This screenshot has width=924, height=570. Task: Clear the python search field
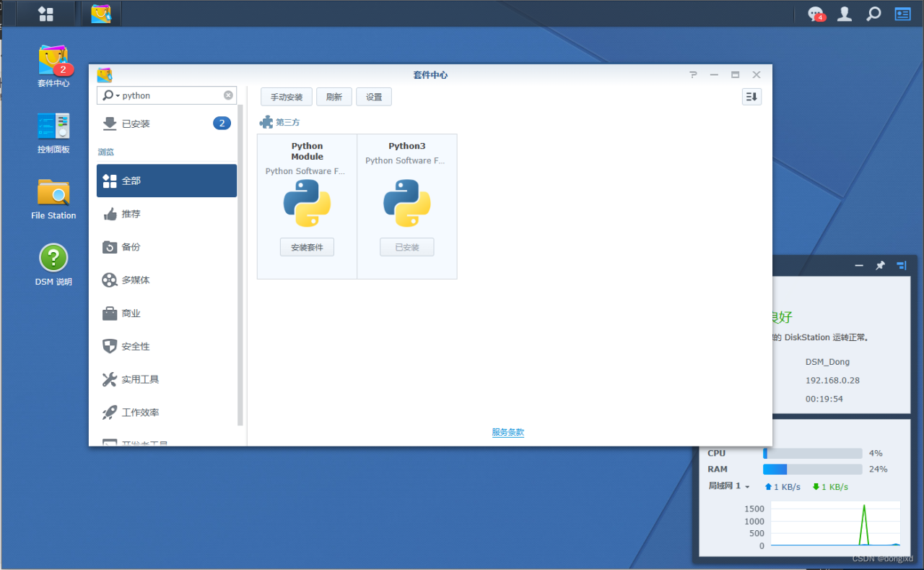228,95
